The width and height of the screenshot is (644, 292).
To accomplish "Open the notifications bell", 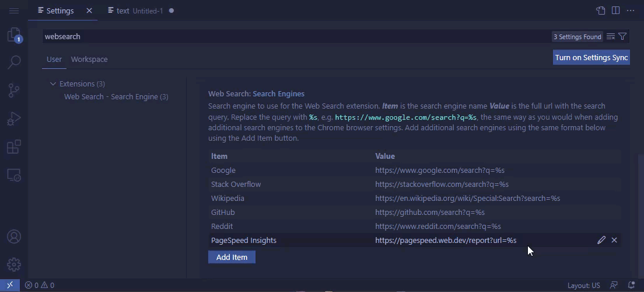I will click(x=632, y=285).
